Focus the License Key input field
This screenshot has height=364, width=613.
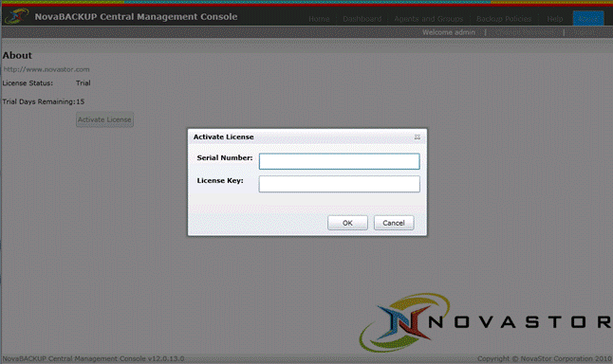click(340, 184)
